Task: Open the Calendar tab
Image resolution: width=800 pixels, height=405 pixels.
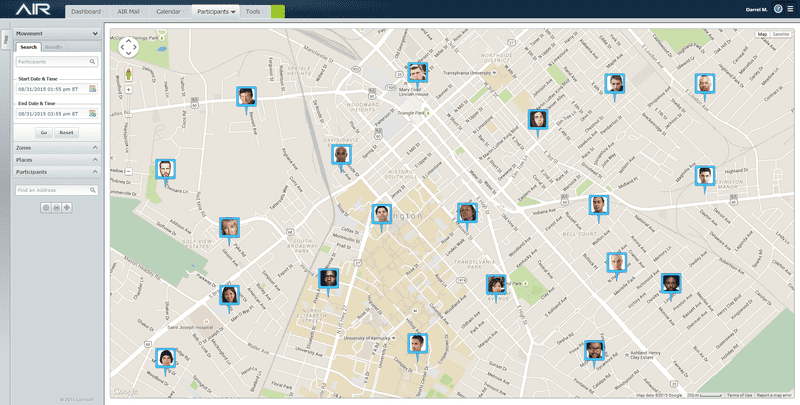Action: point(170,11)
